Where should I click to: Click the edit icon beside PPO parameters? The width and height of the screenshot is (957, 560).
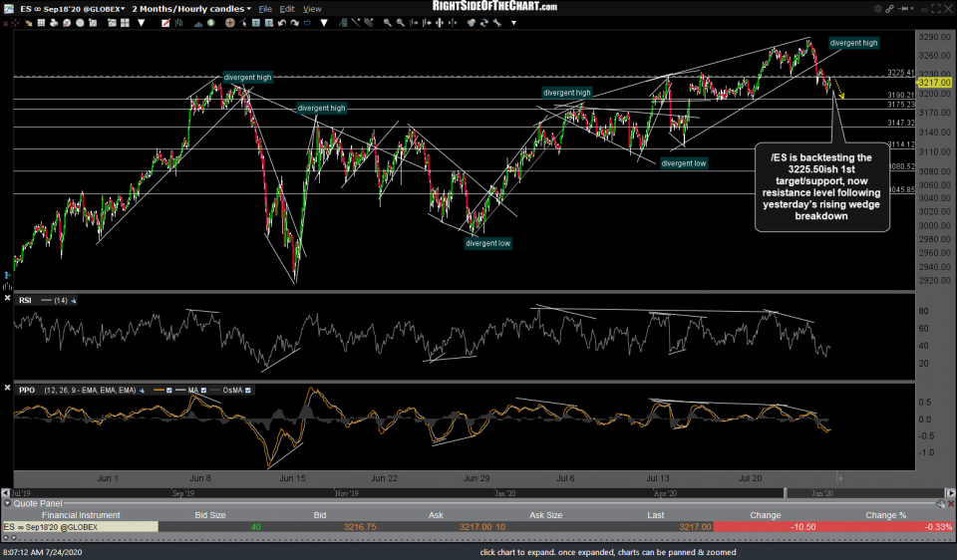pos(142,391)
